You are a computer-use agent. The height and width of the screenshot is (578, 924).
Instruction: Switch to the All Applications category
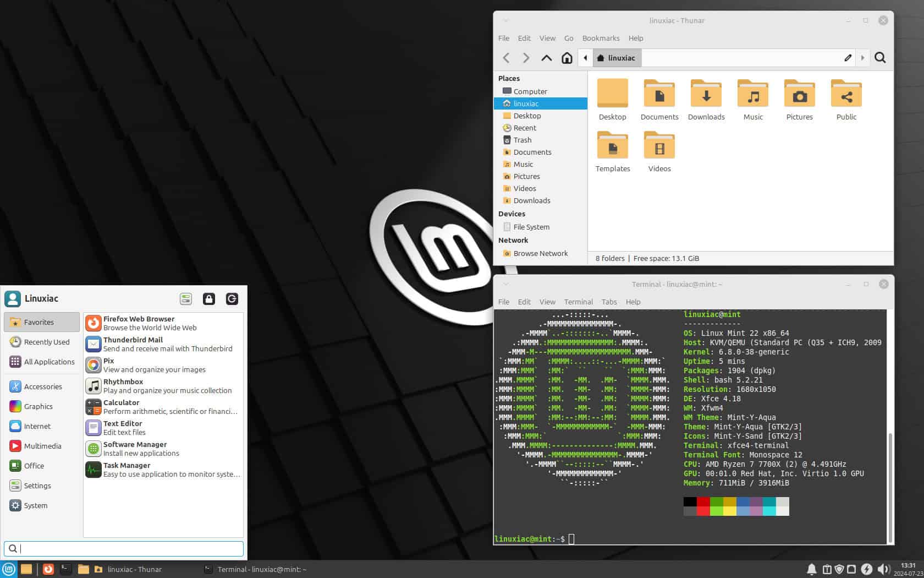click(x=49, y=362)
